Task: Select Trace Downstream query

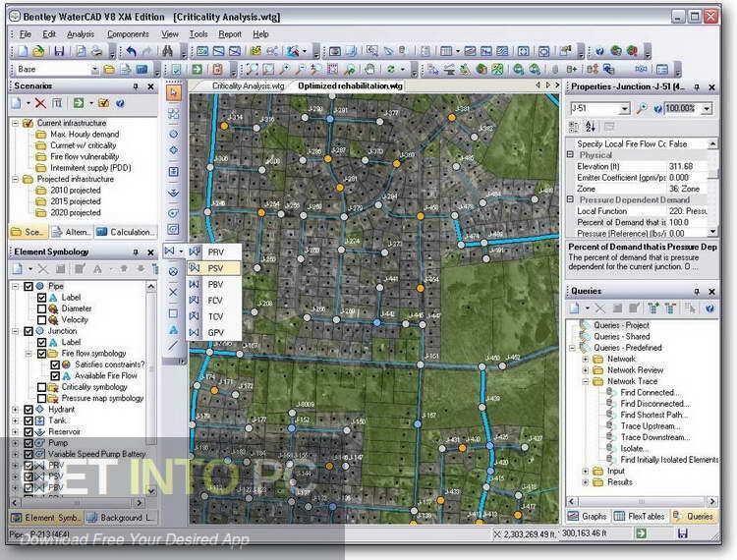Action: pyautogui.click(x=655, y=437)
